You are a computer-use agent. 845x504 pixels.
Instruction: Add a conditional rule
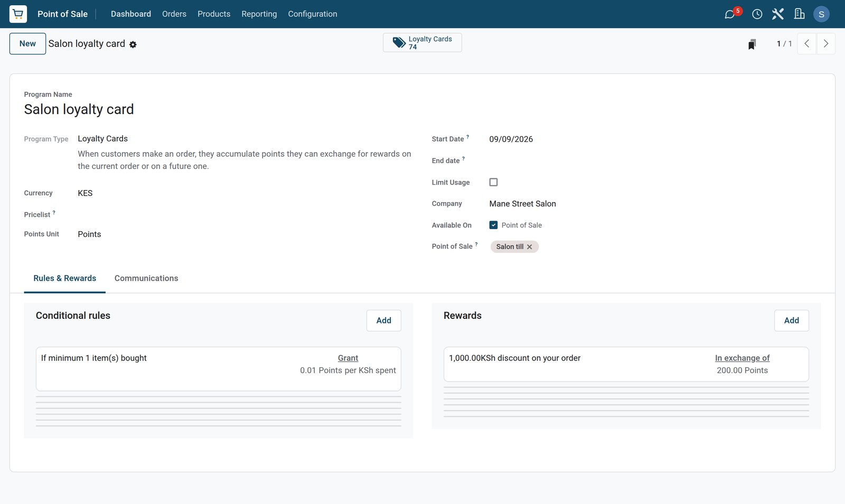[x=384, y=321]
